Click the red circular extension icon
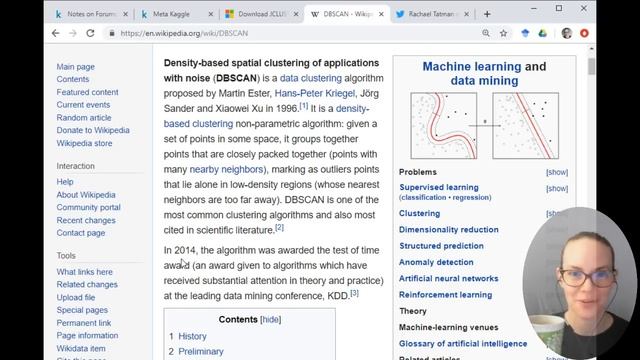Image resolution: width=640 pixels, height=360 pixels. click(x=584, y=33)
